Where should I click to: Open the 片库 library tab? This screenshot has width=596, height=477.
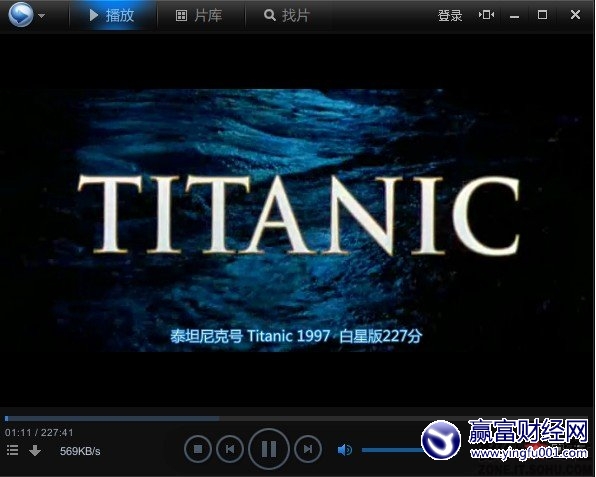[x=199, y=16]
